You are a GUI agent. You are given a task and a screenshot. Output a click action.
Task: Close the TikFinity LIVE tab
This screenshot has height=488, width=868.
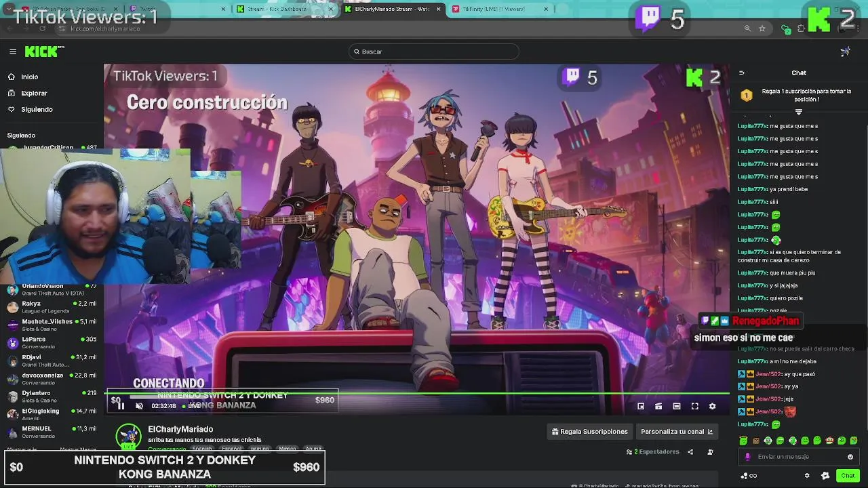pyautogui.click(x=546, y=9)
